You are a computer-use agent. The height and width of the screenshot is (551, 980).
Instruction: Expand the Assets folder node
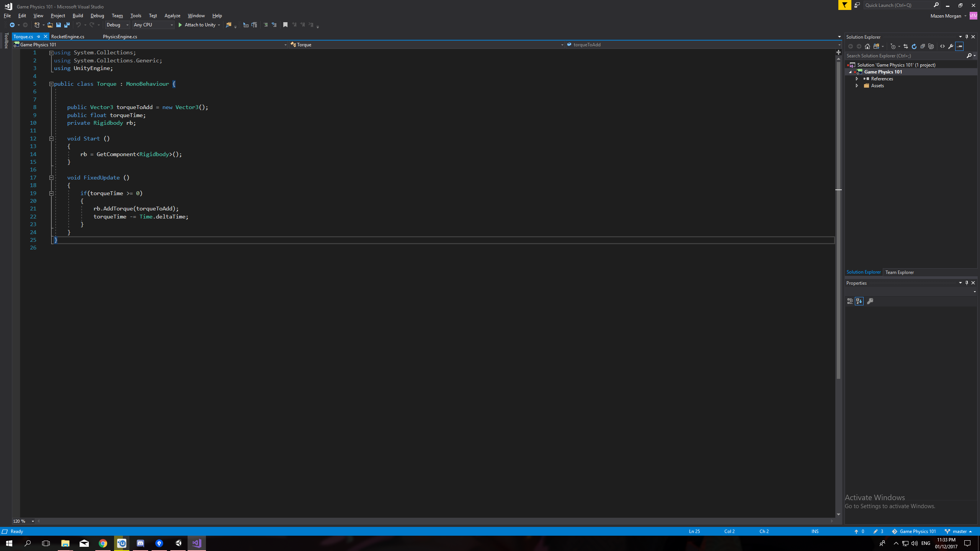pyautogui.click(x=857, y=86)
